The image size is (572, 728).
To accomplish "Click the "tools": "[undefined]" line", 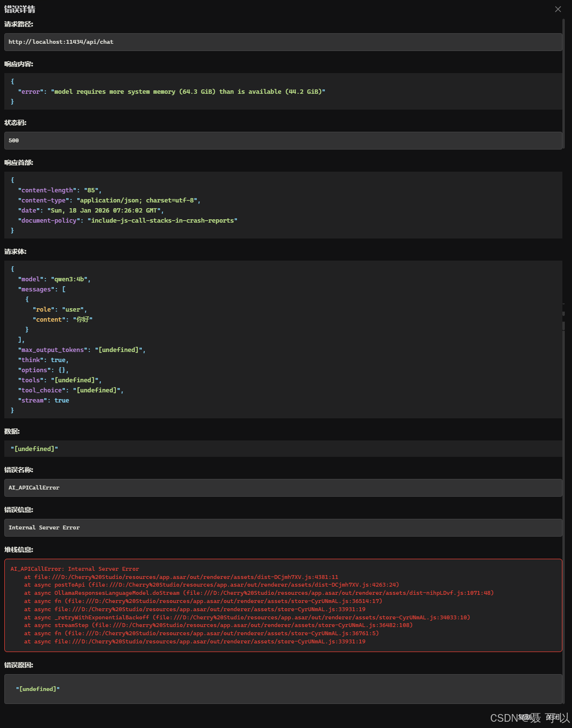I will 60,380.
